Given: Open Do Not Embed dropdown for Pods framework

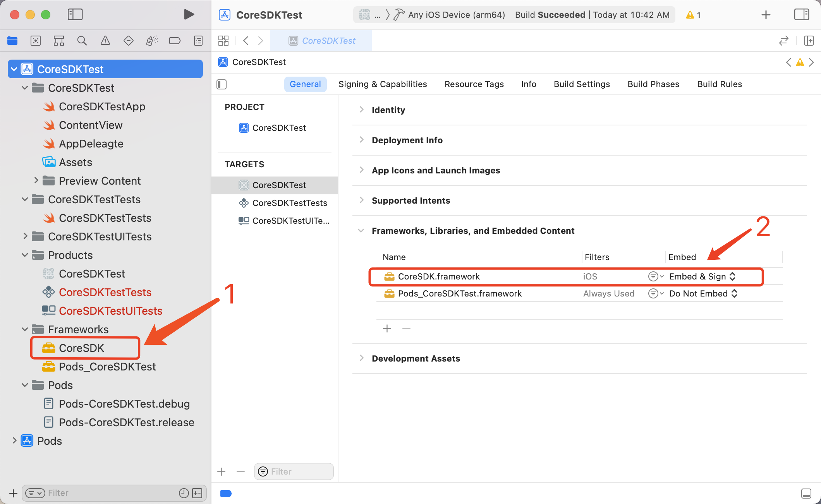Looking at the screenshot, I should click(703, 293).
